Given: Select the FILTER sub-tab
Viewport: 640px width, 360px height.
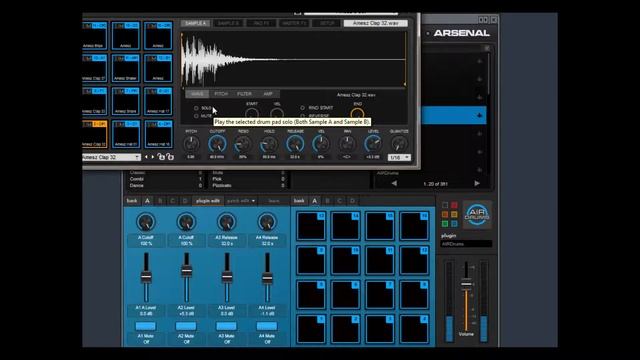Looking at the screenshot, I should pyautogui.click(x=244, y=94).
